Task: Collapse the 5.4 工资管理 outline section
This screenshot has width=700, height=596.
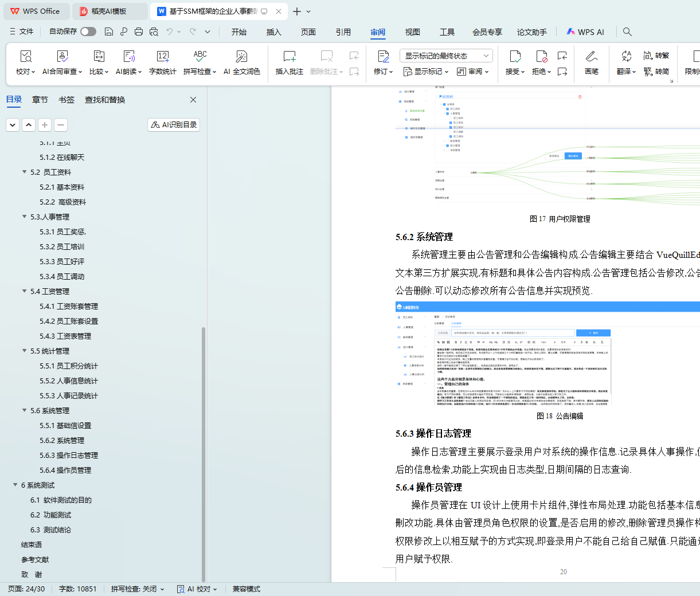Action: tap(25, 291)
